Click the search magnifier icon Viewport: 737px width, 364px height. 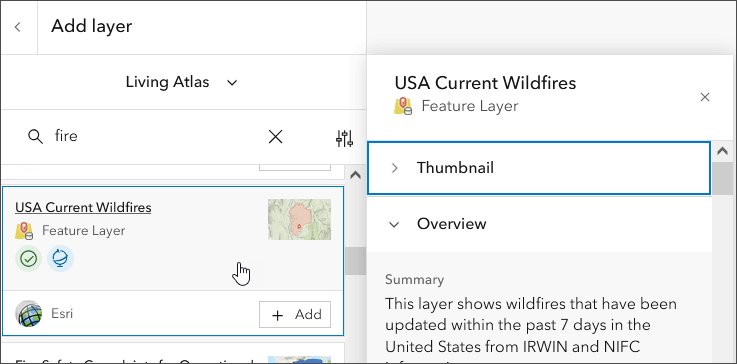35,137
